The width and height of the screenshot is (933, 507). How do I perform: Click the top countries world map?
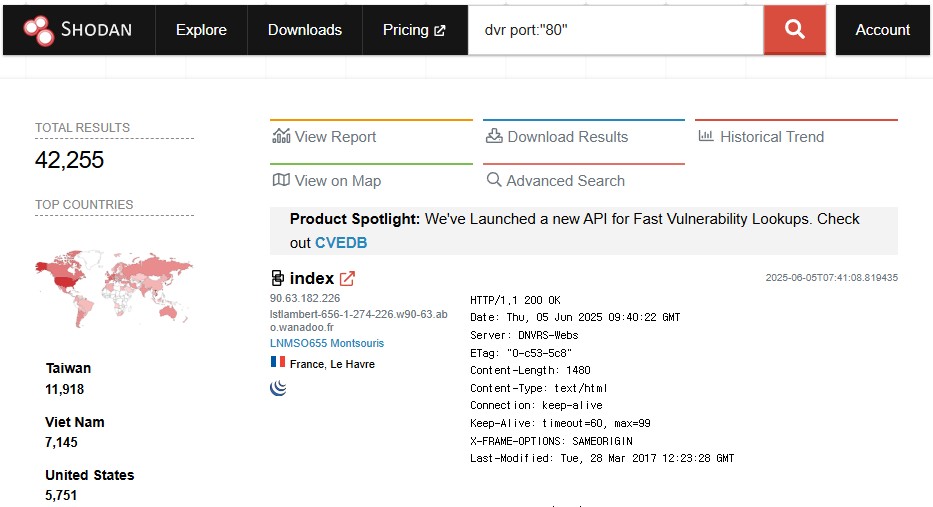(x=114, y=288)
